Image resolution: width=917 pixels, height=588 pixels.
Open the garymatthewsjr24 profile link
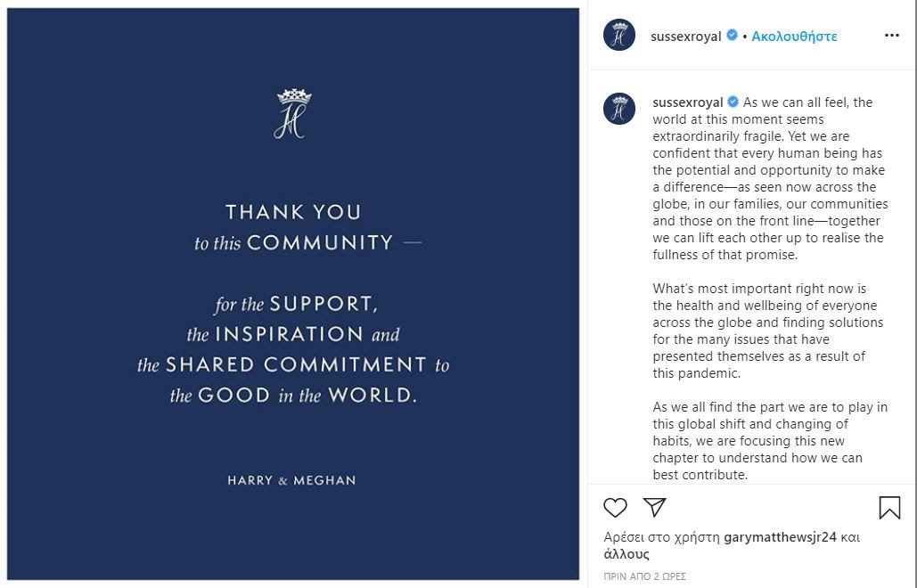coord(780,537)
